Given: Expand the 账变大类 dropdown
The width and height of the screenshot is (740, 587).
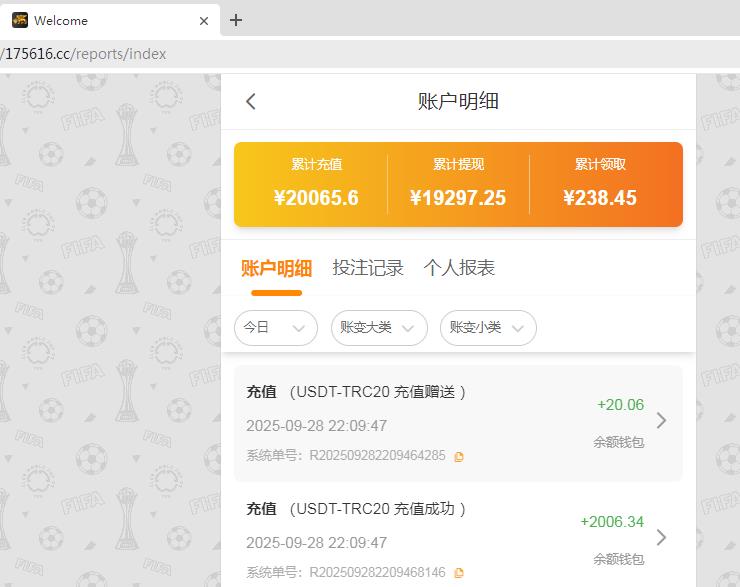Looking at the screenshot, I should 379,327.
